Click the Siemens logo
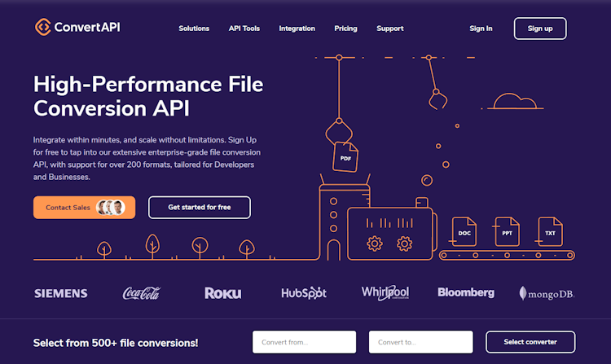Image resolution: width=611 pixels, height=364 pixels. coord(61,293)
